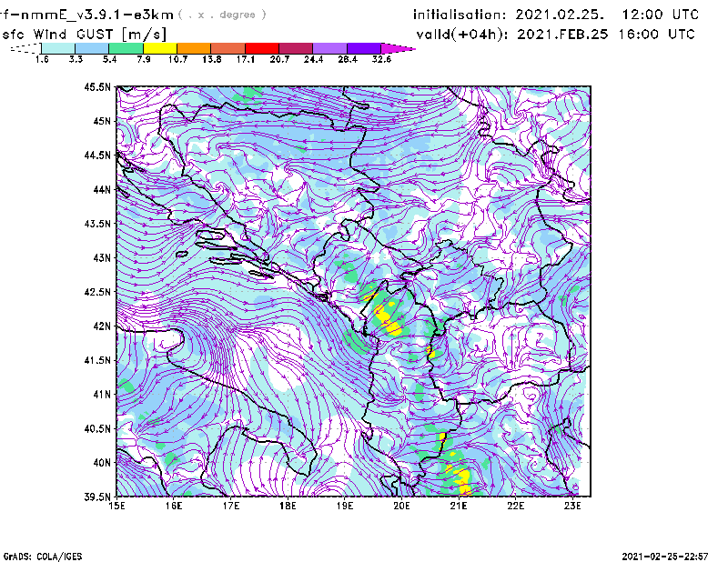Click the valid(+04h) 16:00 UTC text
This screenshot has width=728, height=562.
555,35
